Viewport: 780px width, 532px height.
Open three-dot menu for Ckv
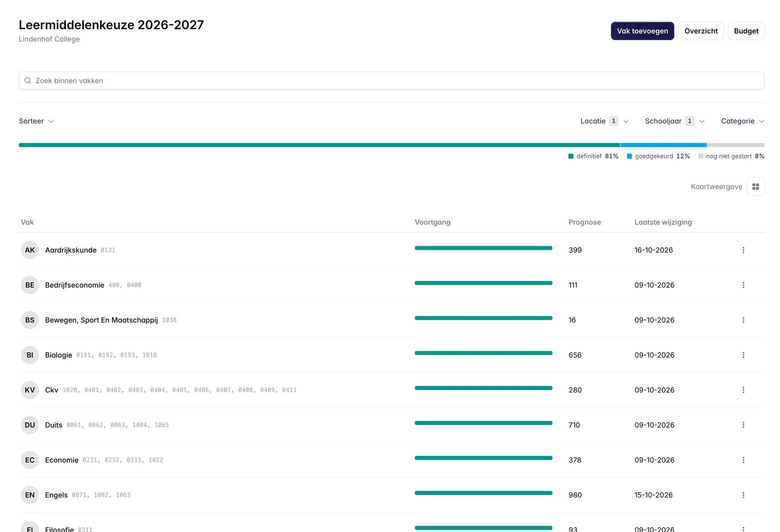(x=743, y=390)
